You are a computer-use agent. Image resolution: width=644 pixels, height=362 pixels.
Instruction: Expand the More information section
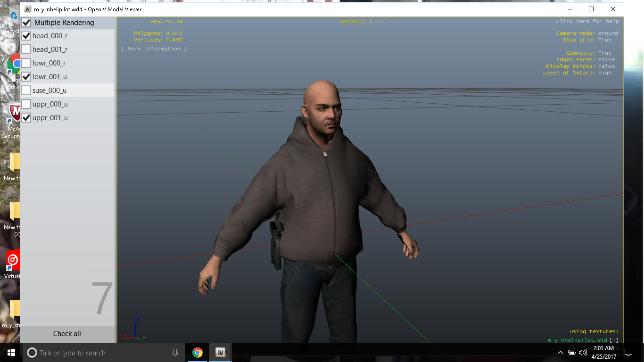pos(154,49)
